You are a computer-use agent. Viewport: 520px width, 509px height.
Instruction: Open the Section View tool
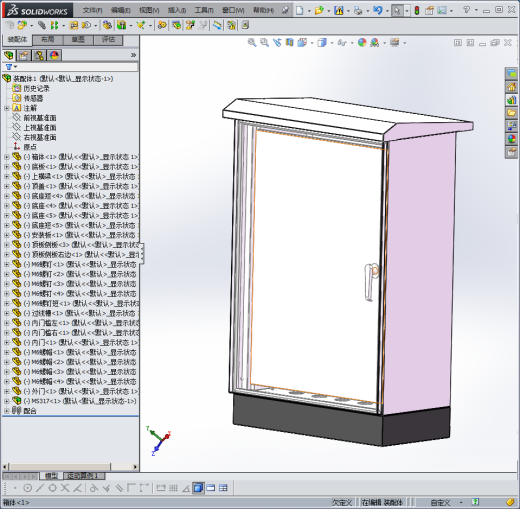(x=290, y=42)
